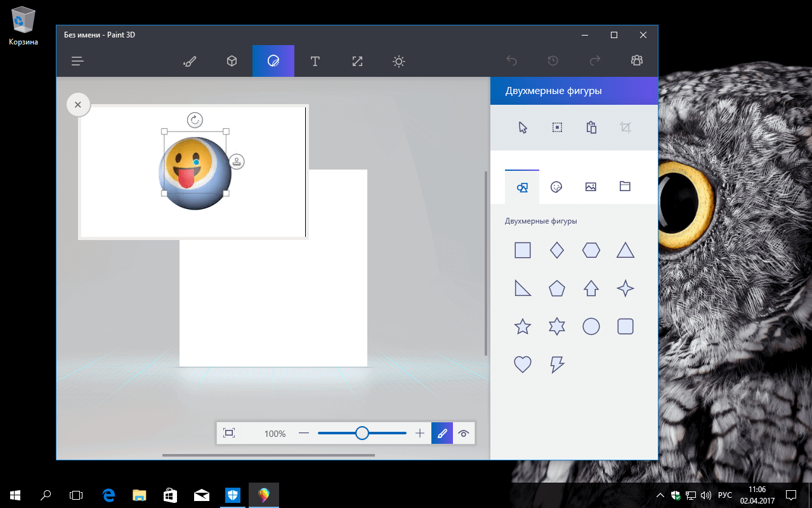Click the Undo arrow

pyautogui.click(x=511, y=60)
